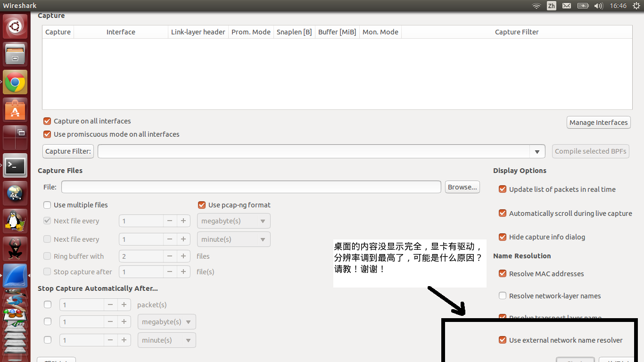Open the Workspace Switcher dock icon
This screenshot has height=362, width=644.
(15, 138)
